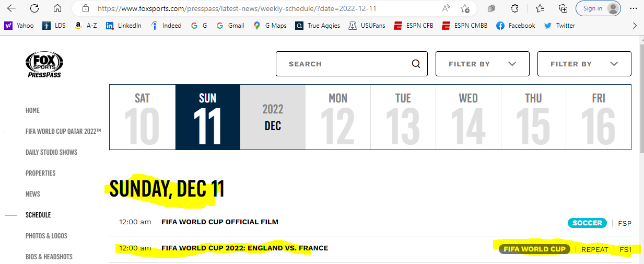This screenshot has height=264, width=644.
Task: Open LinkedIn bookmark
Action: [123, 26]
